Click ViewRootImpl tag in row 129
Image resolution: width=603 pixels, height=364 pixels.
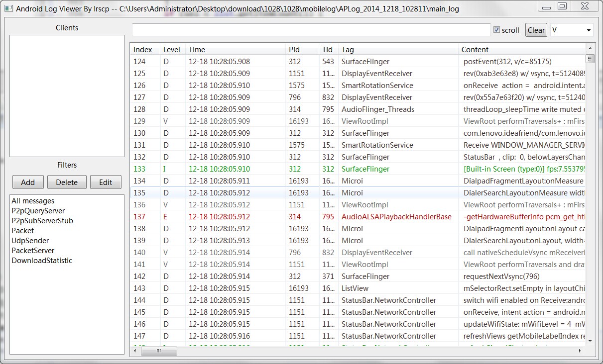364,121
